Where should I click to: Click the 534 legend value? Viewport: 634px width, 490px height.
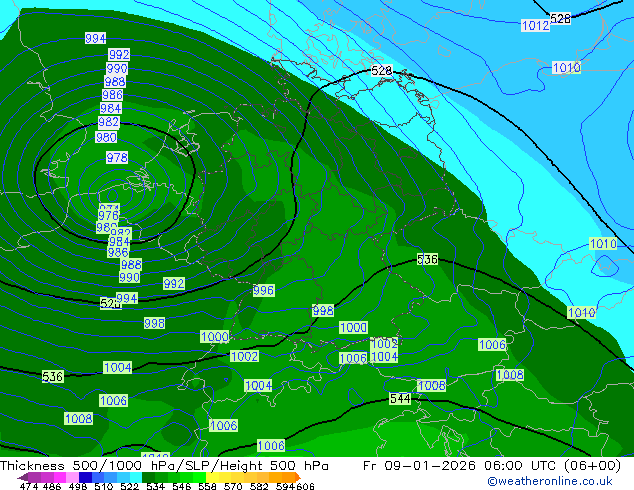click(x=155, y=486)
